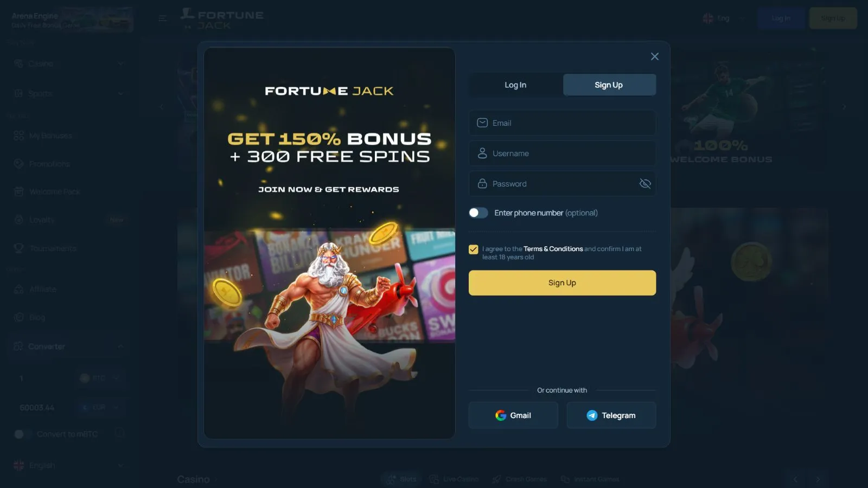
Task: Open the English language dropdown in sidebar
Action: click(69, 465)
